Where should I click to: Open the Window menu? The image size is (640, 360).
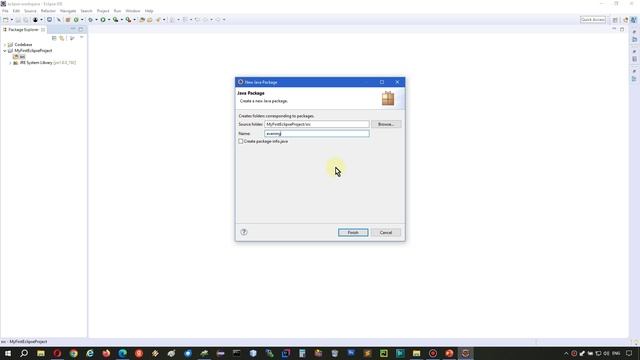[133, 11]
